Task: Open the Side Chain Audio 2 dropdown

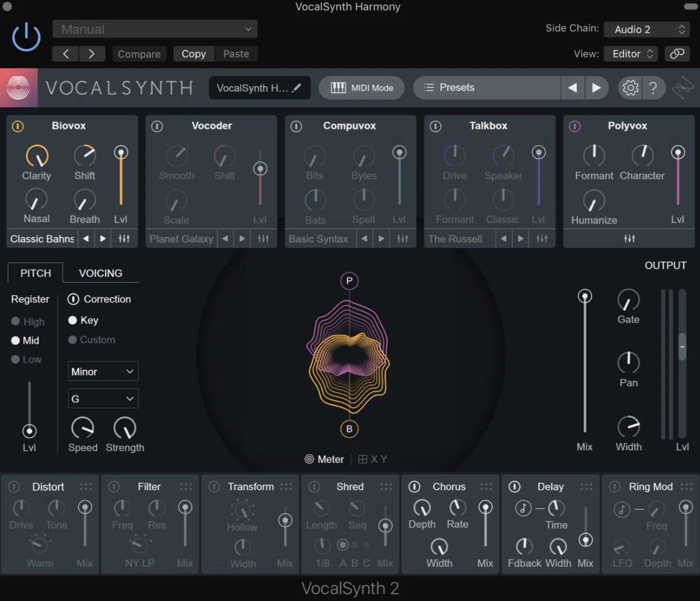Action: coord(646,29)
